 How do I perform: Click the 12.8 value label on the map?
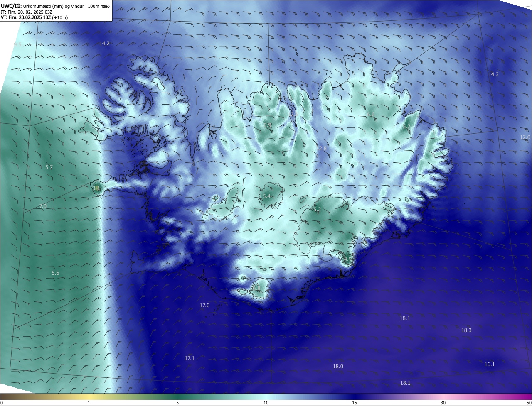tap(322, 149)
